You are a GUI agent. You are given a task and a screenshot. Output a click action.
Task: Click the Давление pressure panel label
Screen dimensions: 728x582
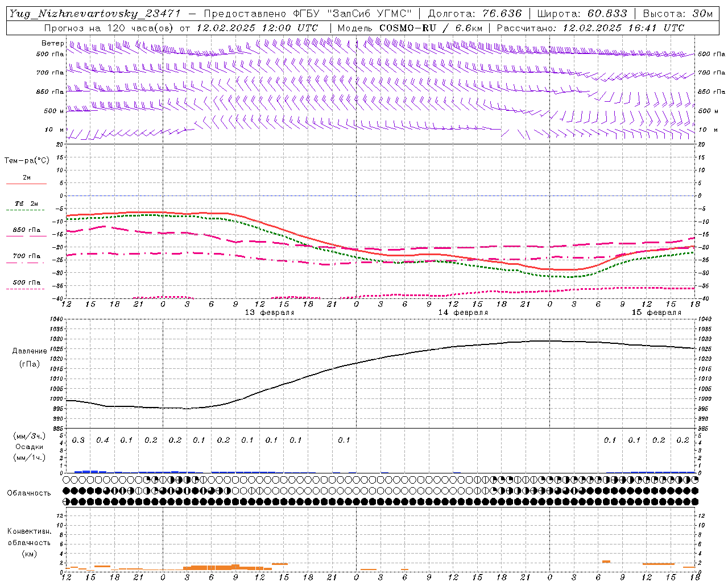point(30,351)
